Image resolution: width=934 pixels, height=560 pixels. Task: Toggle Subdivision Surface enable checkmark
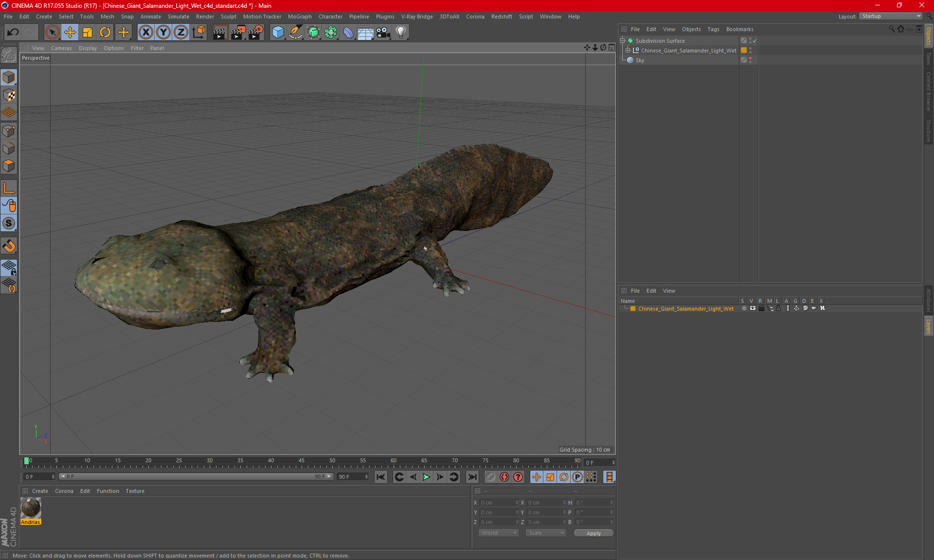click(754, 41)
